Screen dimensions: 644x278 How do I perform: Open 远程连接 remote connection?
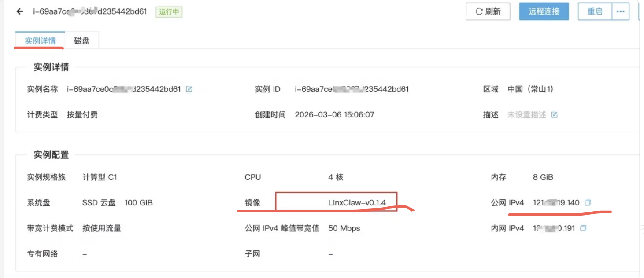(x=544, y=11)
